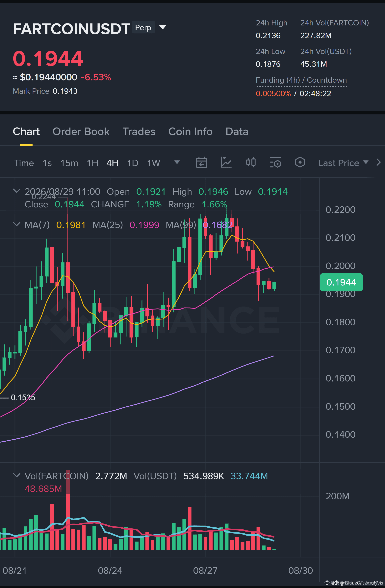Click the CHANGE 1.19% candle value
Screen dimensions: 385x588
(149, 205)
